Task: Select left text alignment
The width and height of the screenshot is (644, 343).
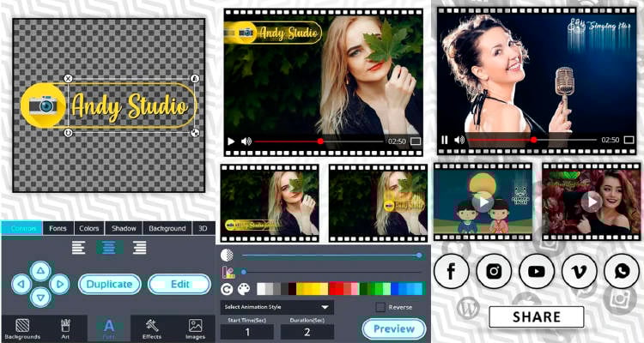Action: coord(79,248)
